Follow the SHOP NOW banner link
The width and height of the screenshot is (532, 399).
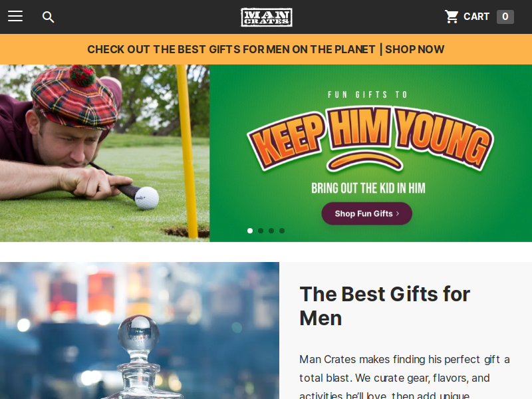click(x=414, y=49)
